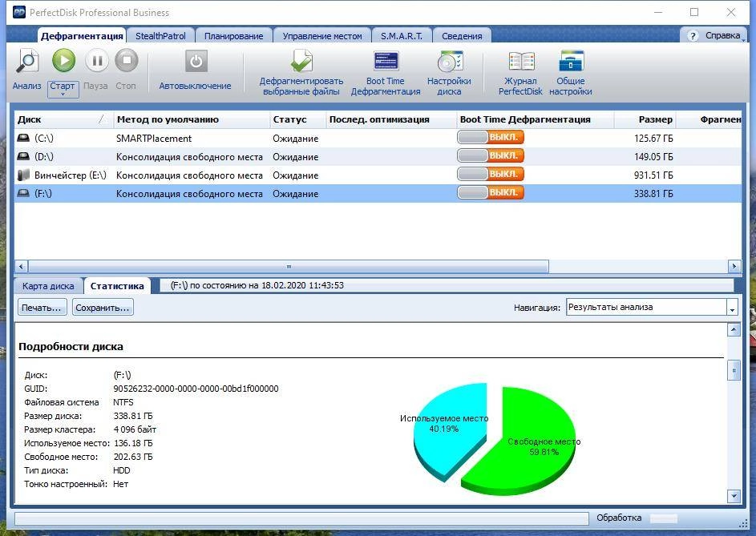Switch to Сведения tab

pos(462,36)
